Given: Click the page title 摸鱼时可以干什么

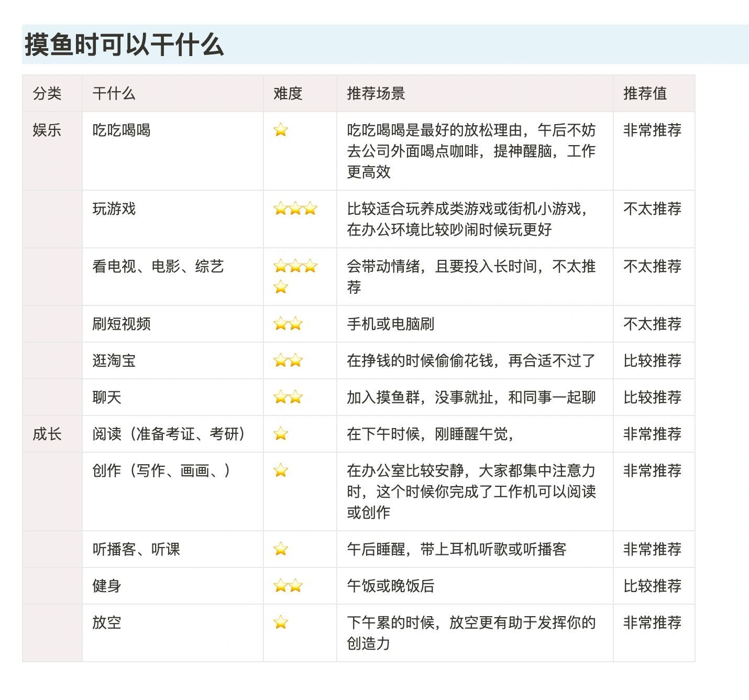Looking at the screenshot, I should 125,44.
